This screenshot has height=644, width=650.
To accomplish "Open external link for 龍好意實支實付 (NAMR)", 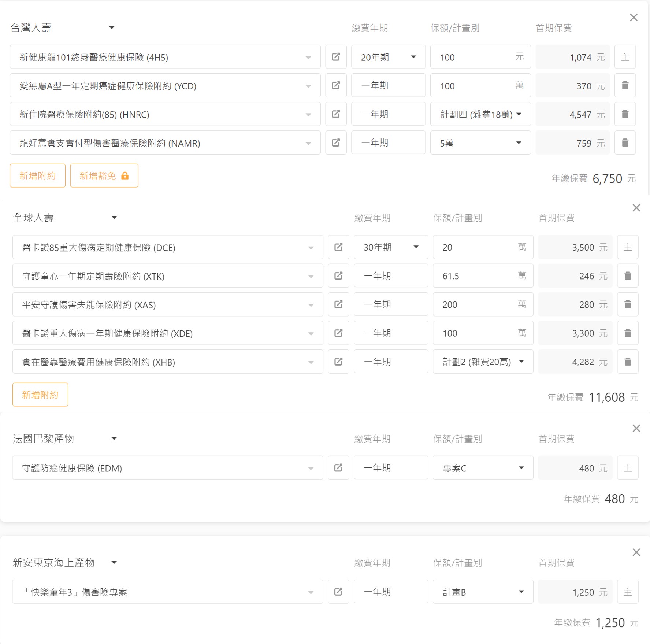I will pyautogui.click(x=336, y=143).
